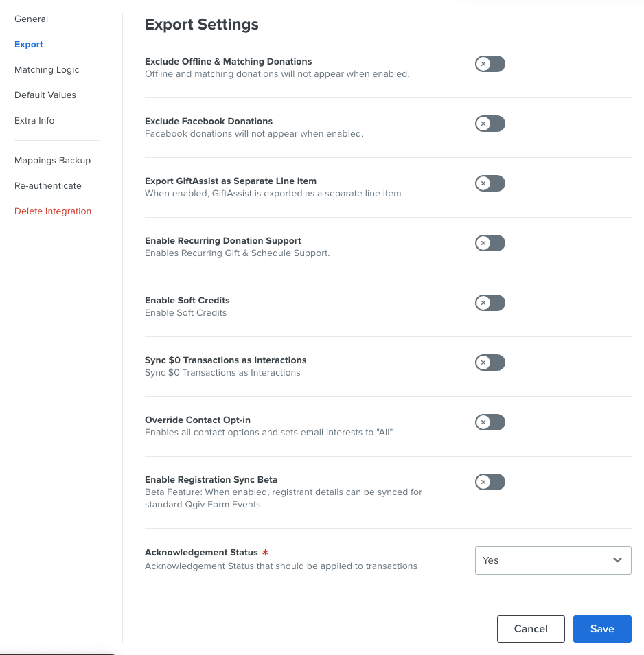
Task: Toggle Sync $0 Transactions as Interactions
Action: point(490,363)
